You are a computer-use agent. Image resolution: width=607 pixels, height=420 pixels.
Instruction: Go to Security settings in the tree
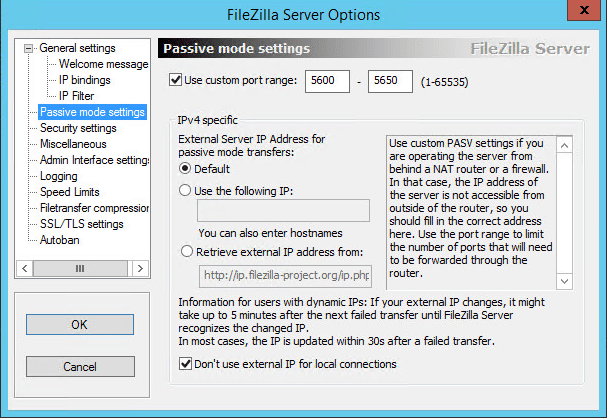pos(78,128)
